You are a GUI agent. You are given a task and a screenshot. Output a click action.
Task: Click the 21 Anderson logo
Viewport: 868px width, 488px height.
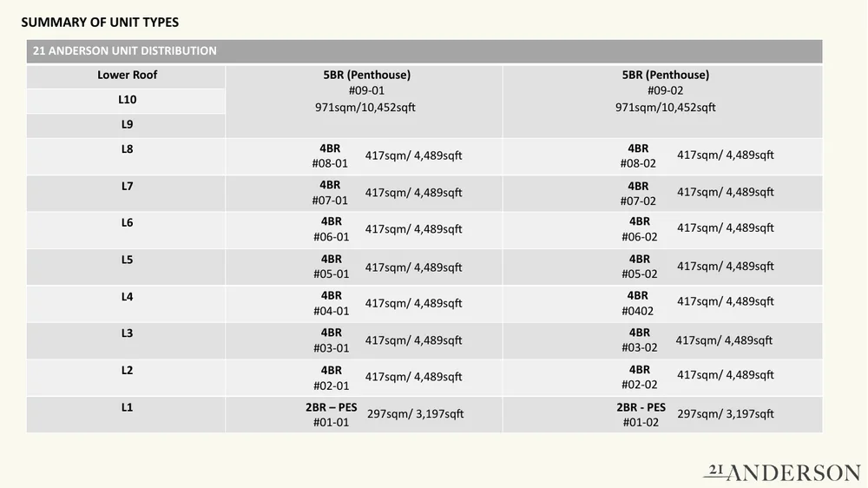781,472
